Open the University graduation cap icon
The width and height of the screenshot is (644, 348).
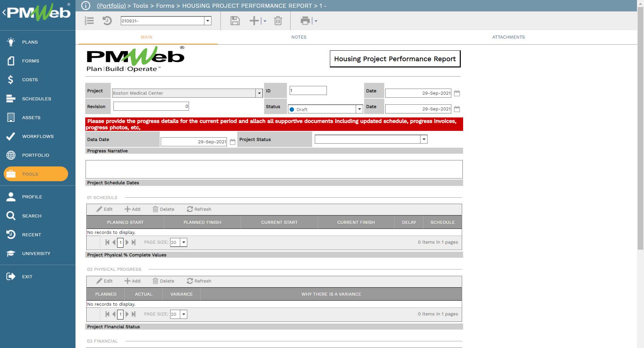point(11,253)
